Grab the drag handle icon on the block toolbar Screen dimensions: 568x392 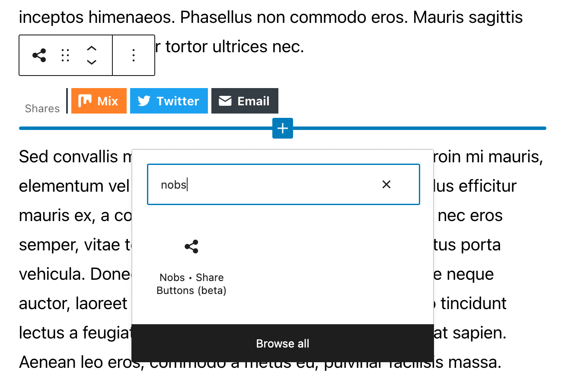point(65,55)
